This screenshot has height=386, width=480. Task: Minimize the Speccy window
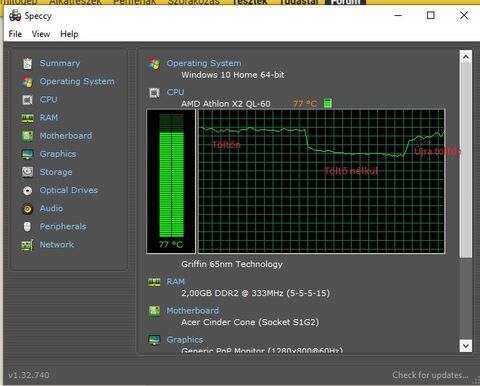[x=398, y=15]
